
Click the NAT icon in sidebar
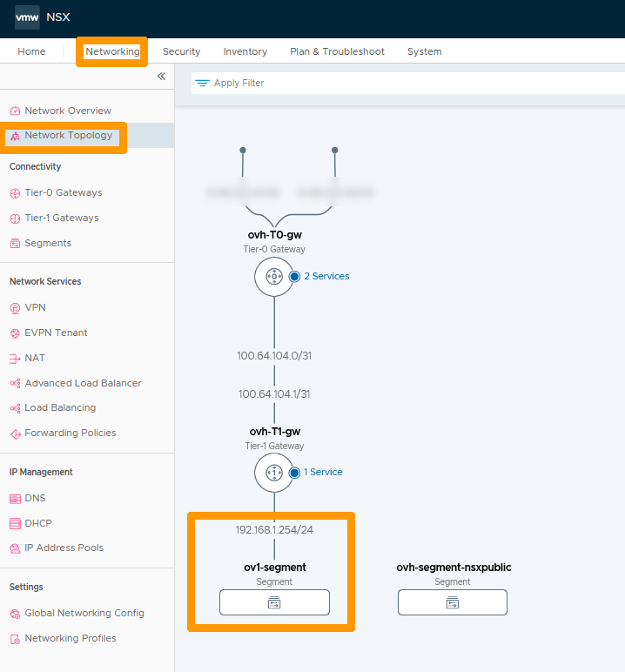(x=16, y=359)
